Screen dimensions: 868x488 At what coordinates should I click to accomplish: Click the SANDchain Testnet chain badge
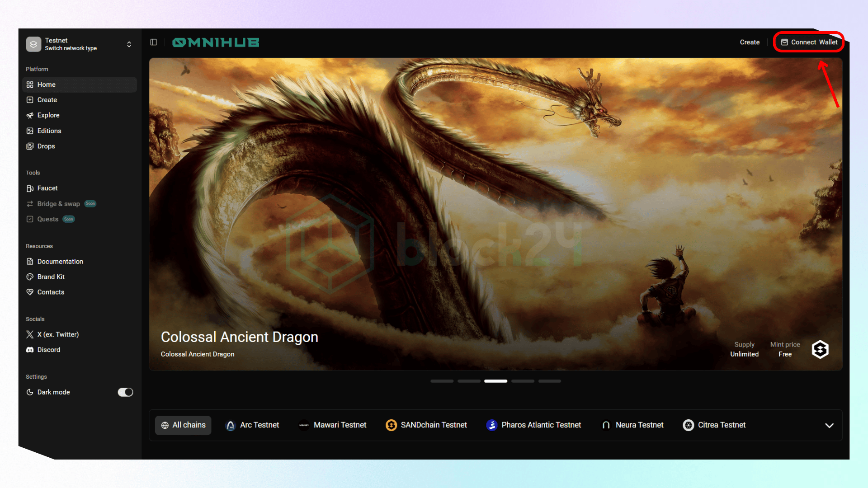[x=426, y=425]
